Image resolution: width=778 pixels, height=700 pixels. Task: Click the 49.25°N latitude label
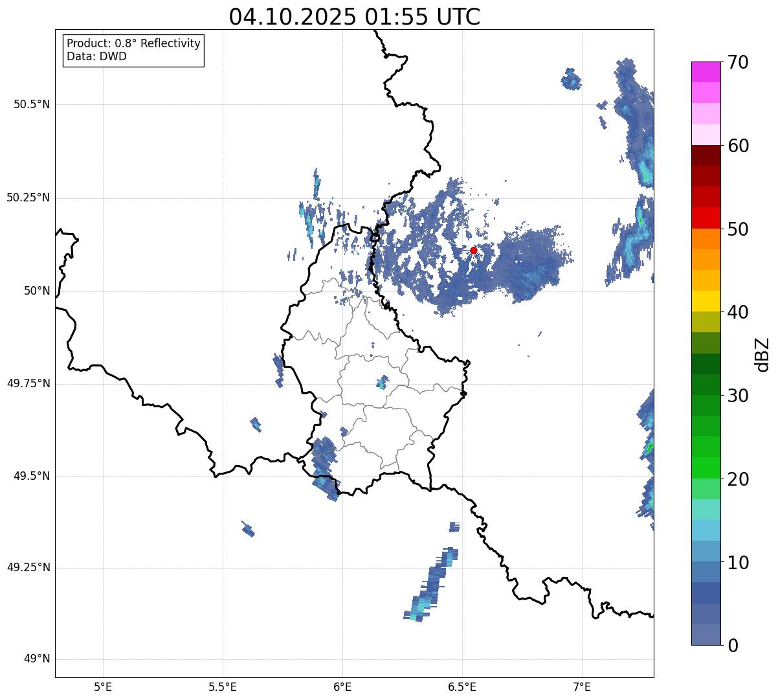click(x=28, y=568)
